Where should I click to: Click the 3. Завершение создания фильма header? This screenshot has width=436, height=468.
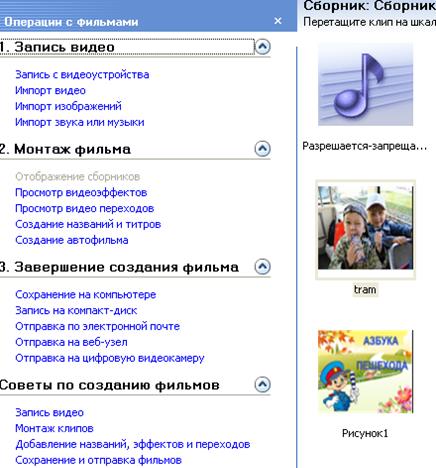click(119, 267)
